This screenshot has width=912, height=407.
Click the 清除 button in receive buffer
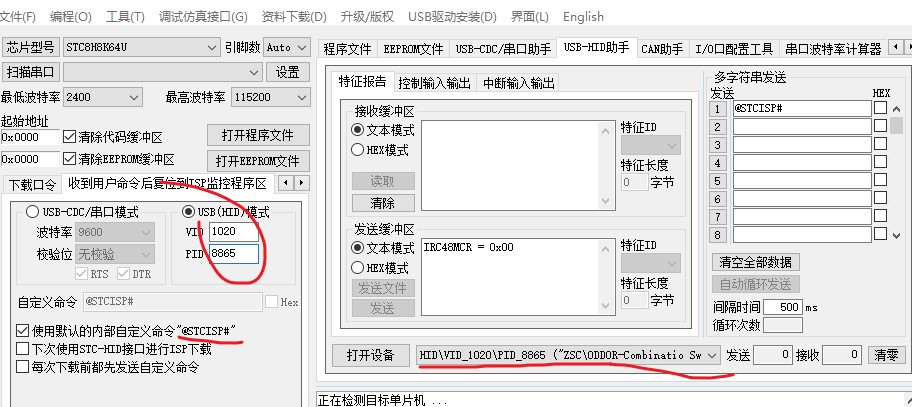[x=383, y=203]
